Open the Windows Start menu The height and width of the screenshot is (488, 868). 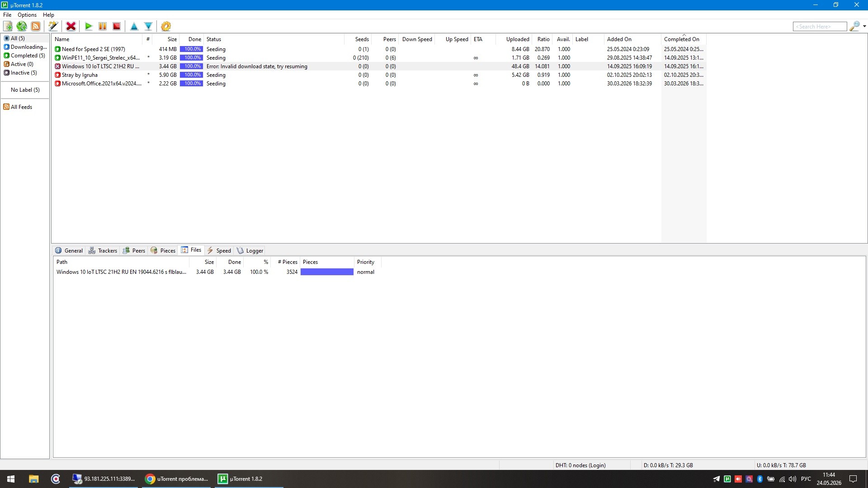11,479
